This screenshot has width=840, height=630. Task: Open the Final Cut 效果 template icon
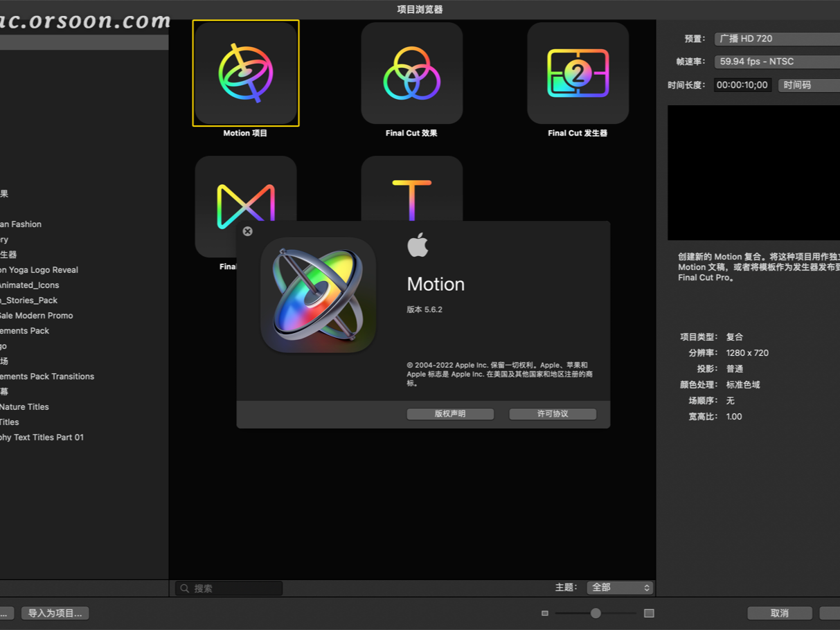tap(411, 73)
